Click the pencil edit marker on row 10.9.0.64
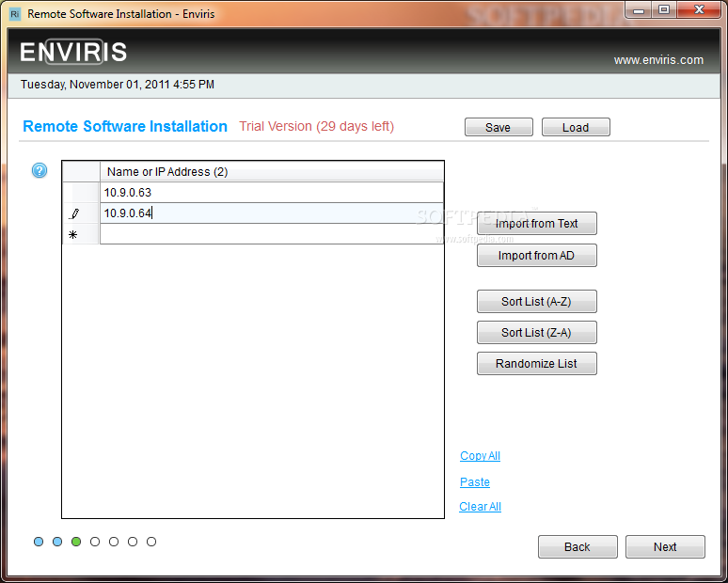The width and height of the screenshot is (728, 583). [73, 213]
